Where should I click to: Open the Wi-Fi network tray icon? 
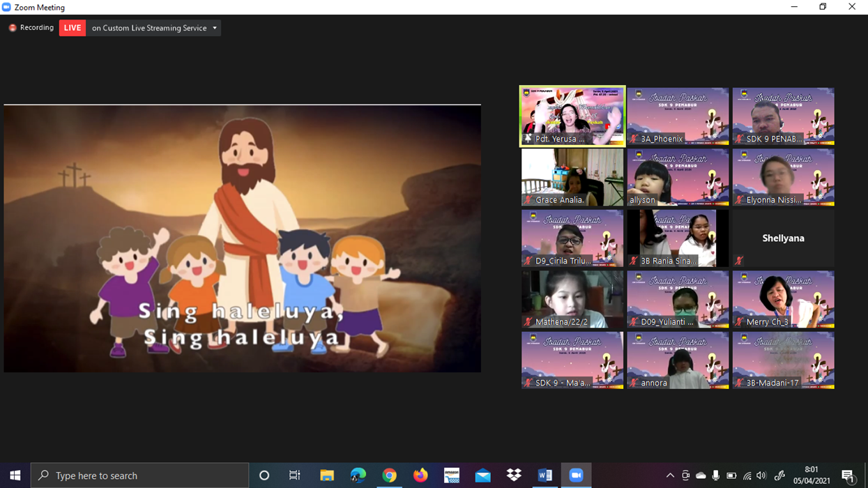(747, 475)
